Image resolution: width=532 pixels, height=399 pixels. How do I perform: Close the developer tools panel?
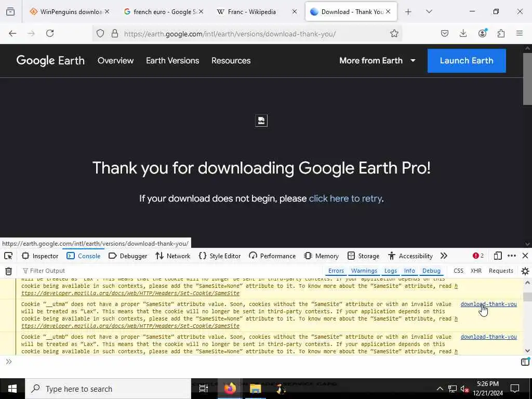pos(525,256)
